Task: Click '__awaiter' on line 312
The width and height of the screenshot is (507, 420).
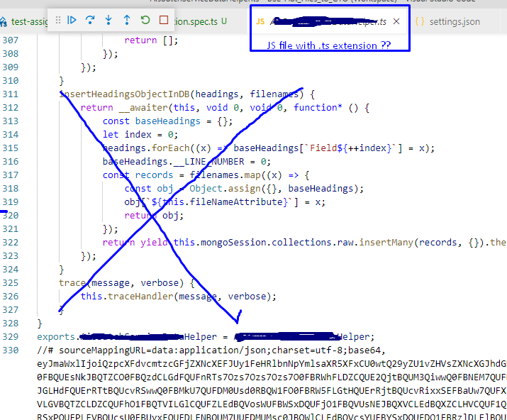Action: tap(143, 107)
